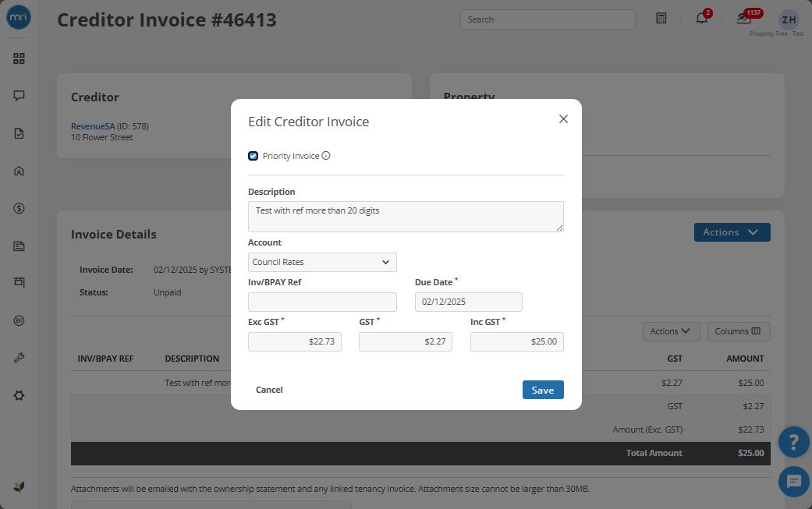Click the INV/BPAY REF column header
Image resolution: width=812 pixels, height=509 pixels.
pos(105,359)
